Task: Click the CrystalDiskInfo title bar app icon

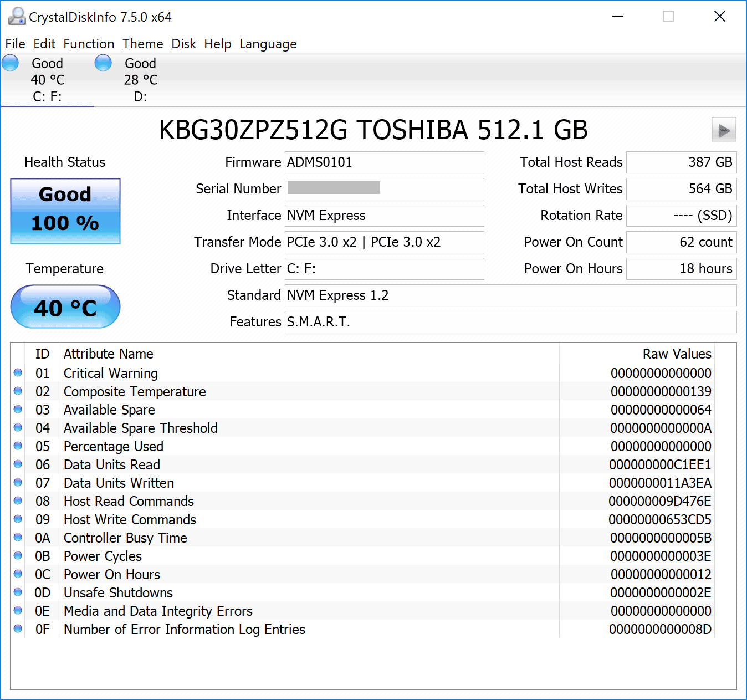Action: (17, 17)
